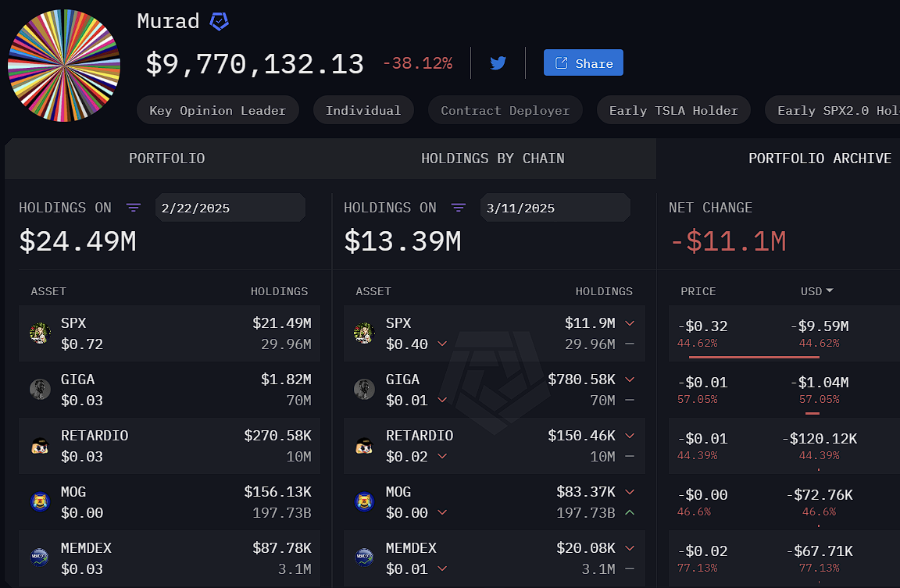Screen dimensions: 900x588
Task: Click the Key Opinion Leader tag
Action: click(x=218, y=110)
